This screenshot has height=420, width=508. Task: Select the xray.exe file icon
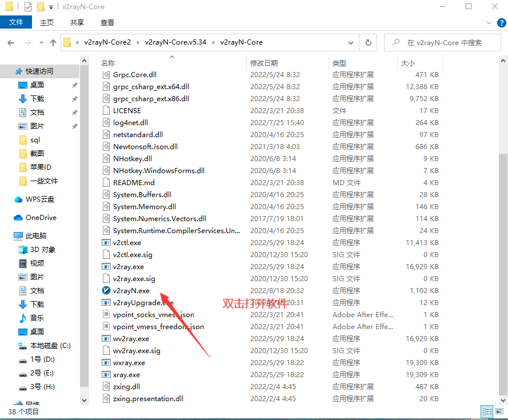106,374
